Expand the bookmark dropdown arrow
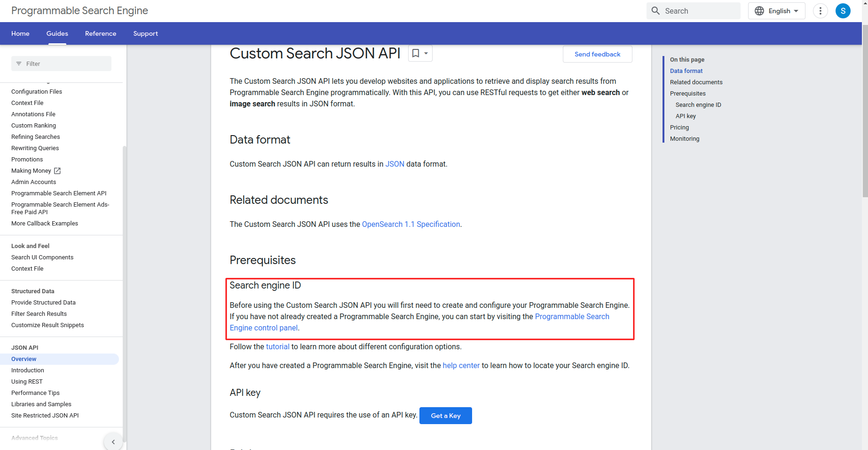 [426, 54]
